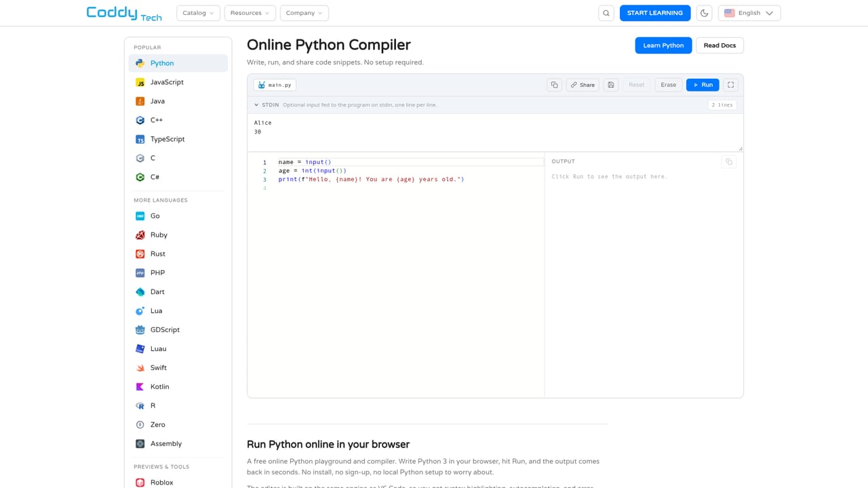
Task: Click inside the STDIN input text area
Action: [x=495, y=132]
